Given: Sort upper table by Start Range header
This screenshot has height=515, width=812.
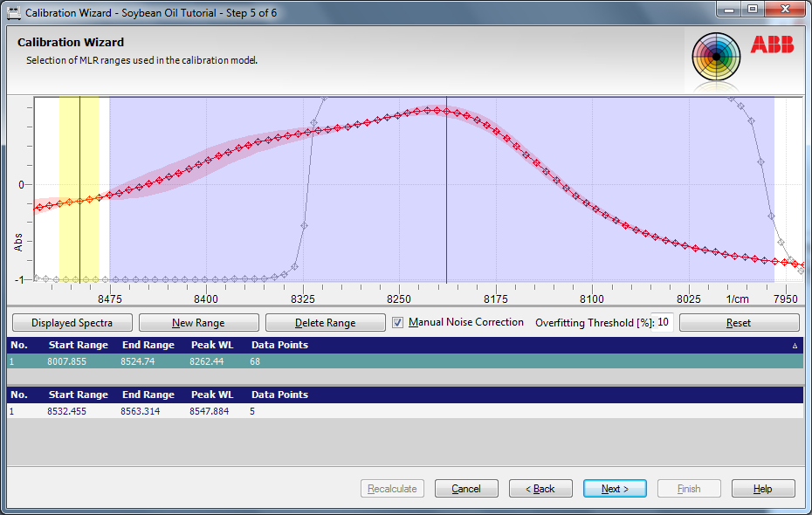Looking at the screenshot, I should tap(78, 345).
